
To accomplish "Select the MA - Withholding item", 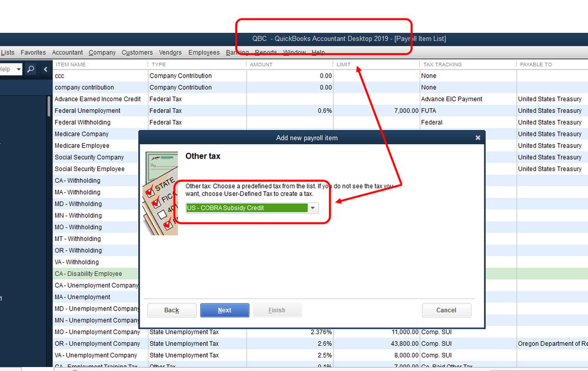I will [77, 192].
